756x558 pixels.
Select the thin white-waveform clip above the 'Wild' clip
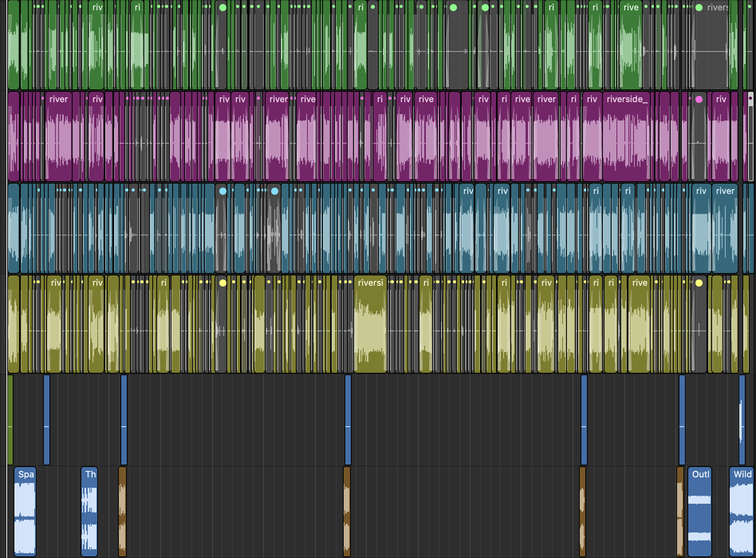point(741,419)
